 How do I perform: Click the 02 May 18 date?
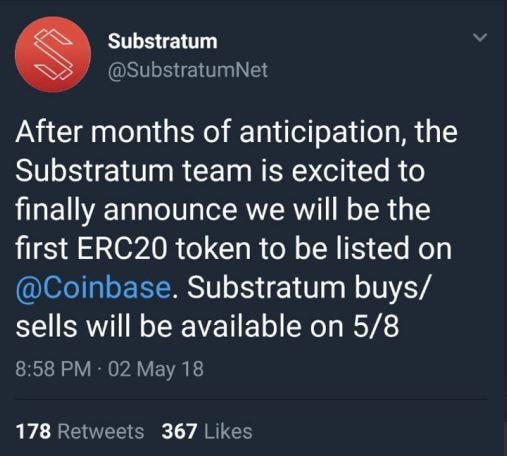(156, 369)
